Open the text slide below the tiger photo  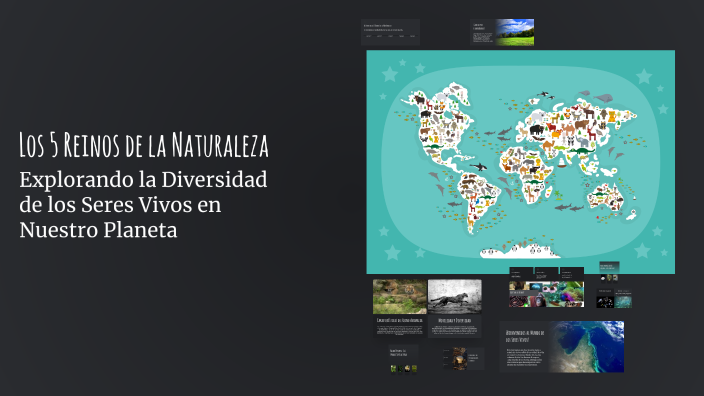coord(400,326)
